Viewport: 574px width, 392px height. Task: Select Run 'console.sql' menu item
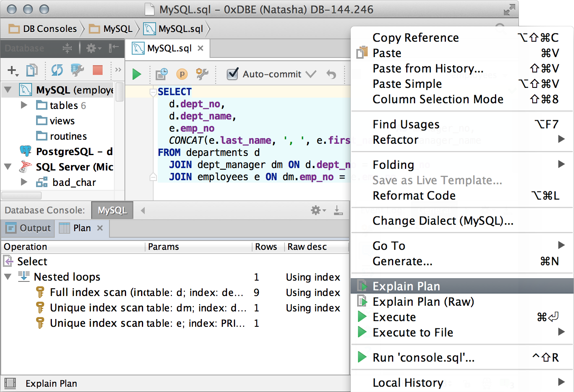[x=462, y=358]
